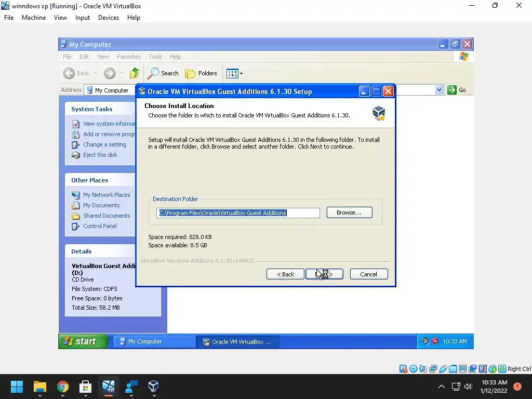Open the Favorites menu in My Computer
The height and width of the screenshot is (399, 532).
click(x=129, y=57)
